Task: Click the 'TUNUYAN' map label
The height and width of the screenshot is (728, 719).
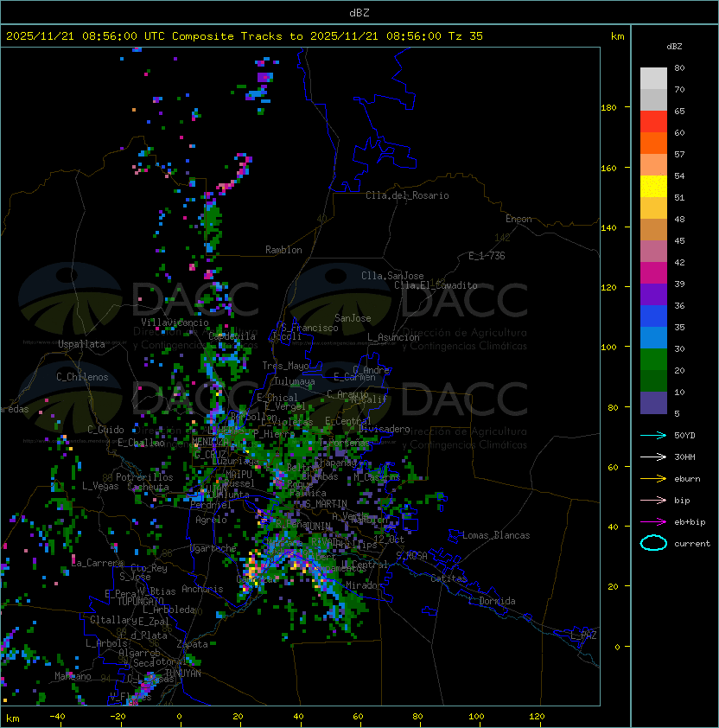Action: tap(183, 674)
